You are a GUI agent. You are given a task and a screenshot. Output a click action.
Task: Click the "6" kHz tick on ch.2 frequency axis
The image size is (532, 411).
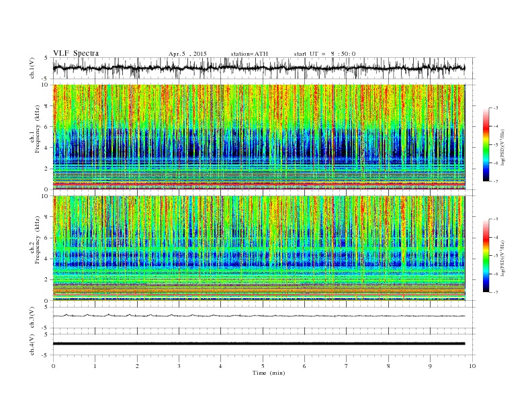[47, 238]
